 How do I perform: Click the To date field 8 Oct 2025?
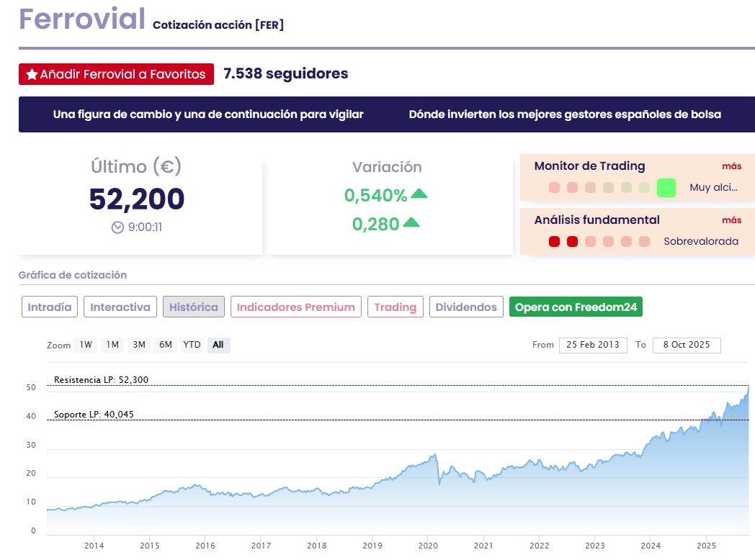pos(687,345)
